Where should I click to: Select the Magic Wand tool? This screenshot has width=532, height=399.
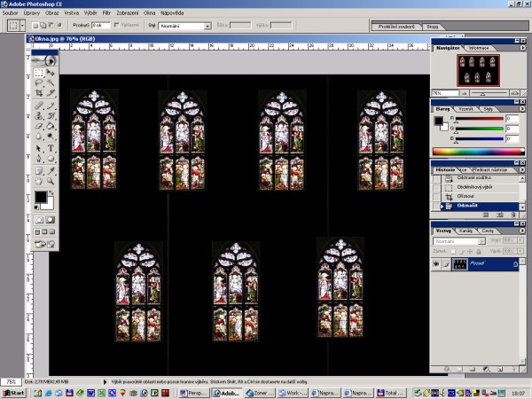pos(51,83)
